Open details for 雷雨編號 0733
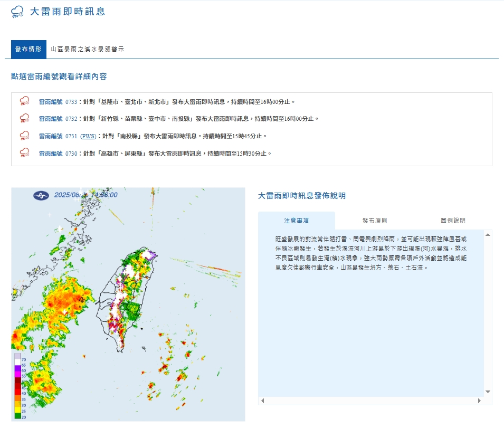504x429 pixels. pos(58,102)
